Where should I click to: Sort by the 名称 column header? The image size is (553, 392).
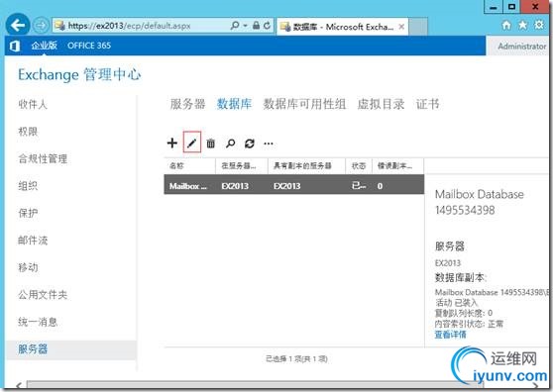[189, 166]
